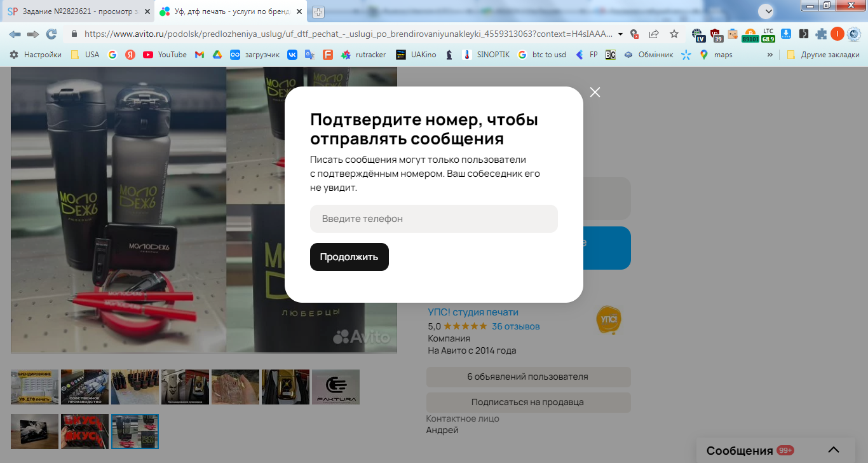Open the maps bookmark
Image resolution: width=868 pixels, height=463 pixels.
[716, 55]
